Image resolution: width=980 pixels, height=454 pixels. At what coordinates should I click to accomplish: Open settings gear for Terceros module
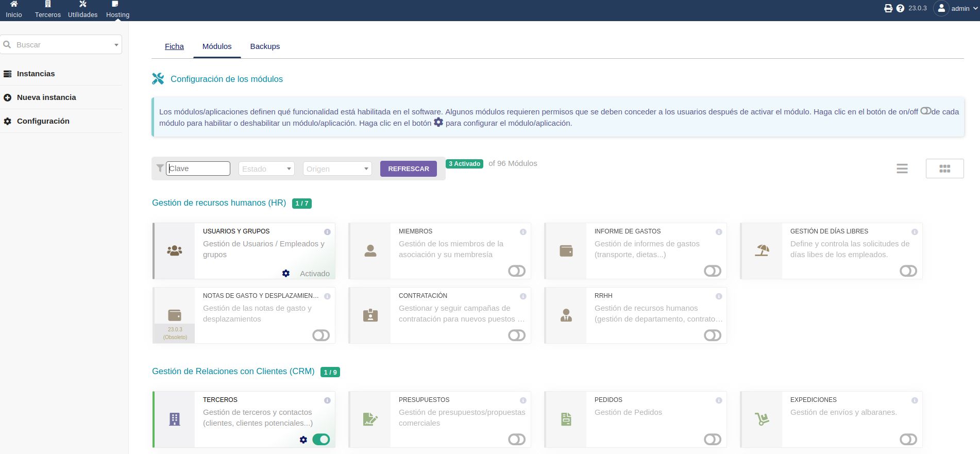tap(303, 440)
